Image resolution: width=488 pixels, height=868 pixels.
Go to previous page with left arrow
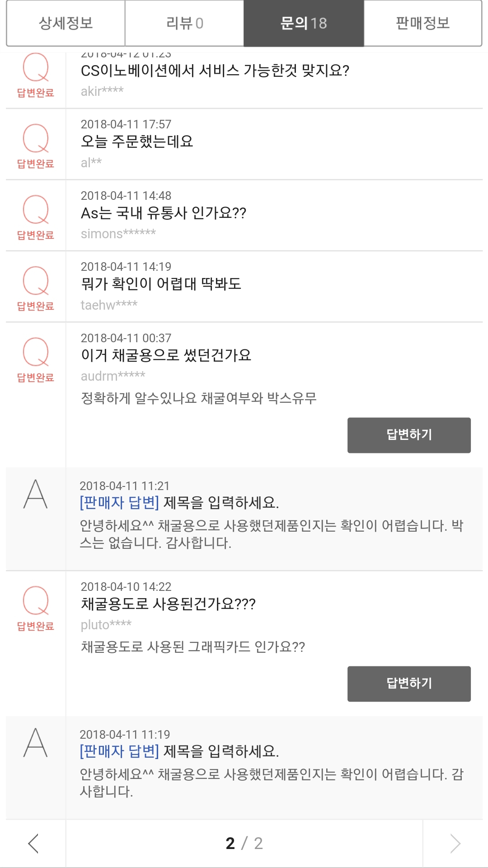tap(34, 843)
